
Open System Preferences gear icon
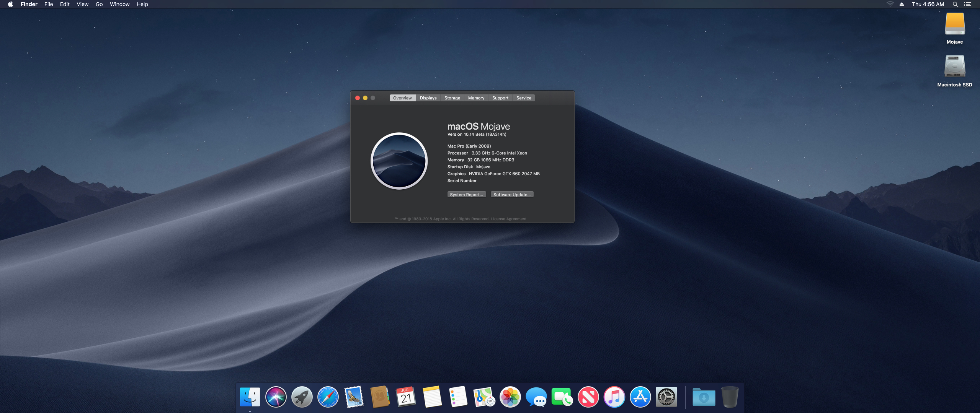(x=666, y=397)
